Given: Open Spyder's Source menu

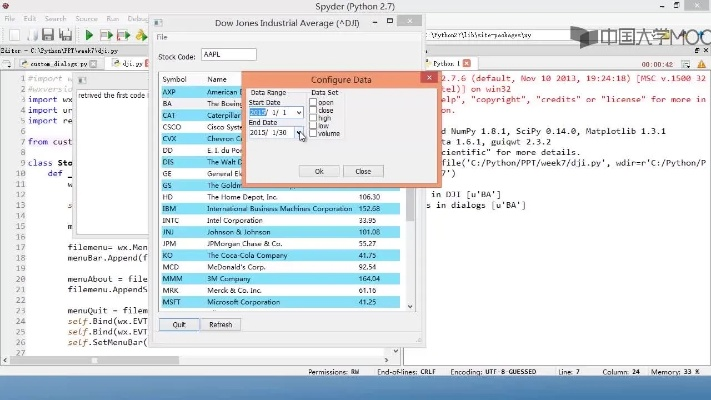Looking at the screenshot, I should click(86, 19).
